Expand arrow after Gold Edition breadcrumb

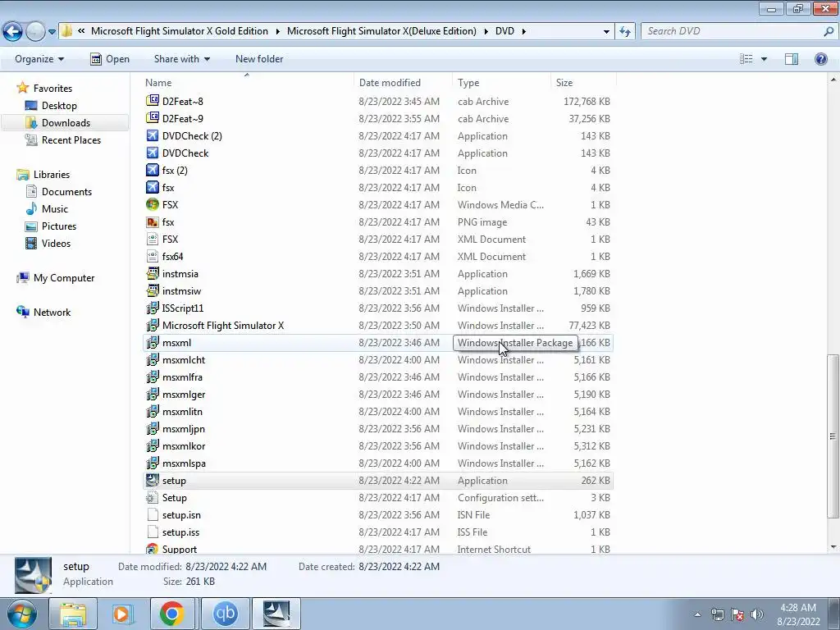(x=277, y=31)
